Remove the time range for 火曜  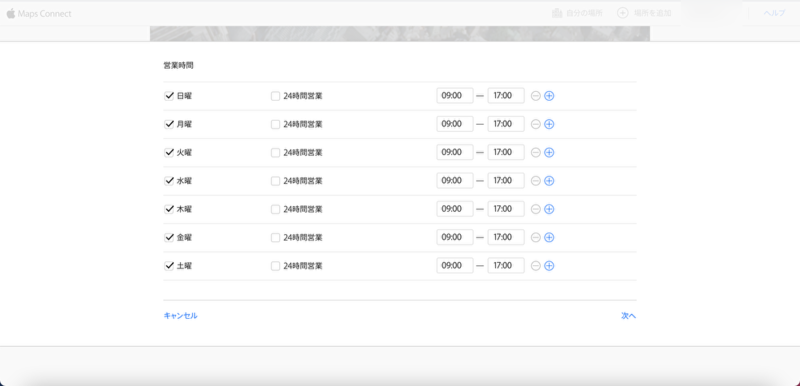point(536,152)
